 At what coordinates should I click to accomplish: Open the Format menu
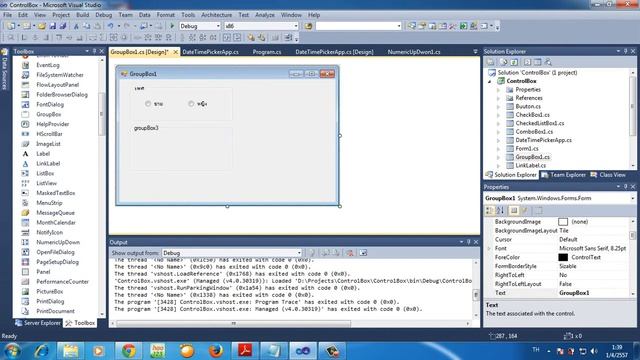[165, 15]
